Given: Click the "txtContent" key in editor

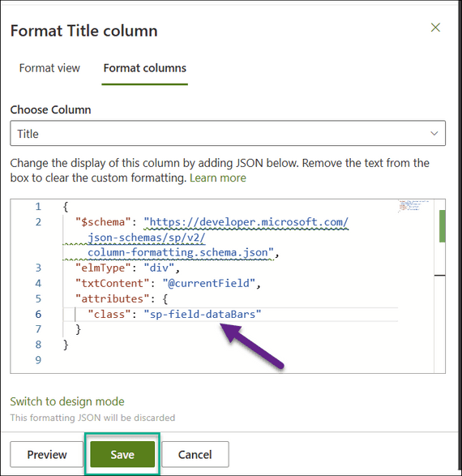Looking at the screenshot, I should [x=112, y=283].
